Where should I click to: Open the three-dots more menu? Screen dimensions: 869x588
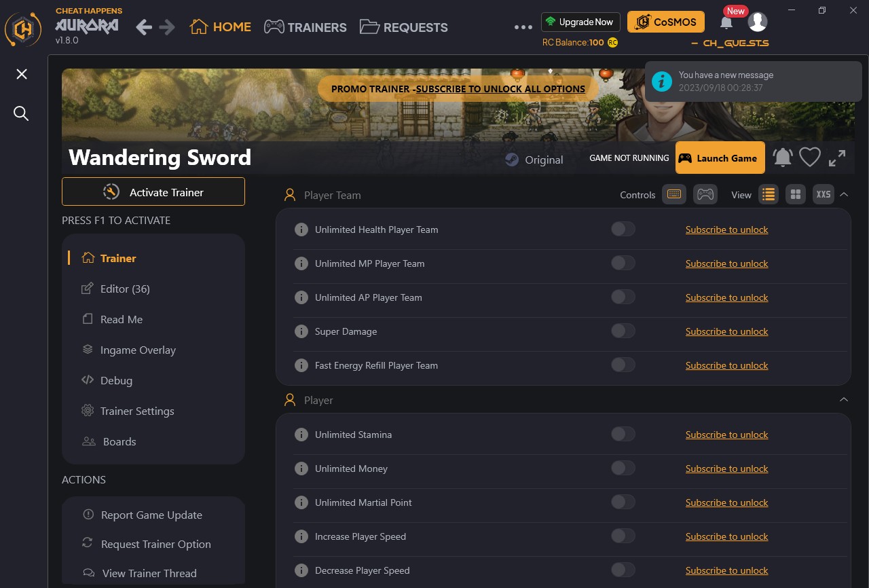(x=523, y=27)
